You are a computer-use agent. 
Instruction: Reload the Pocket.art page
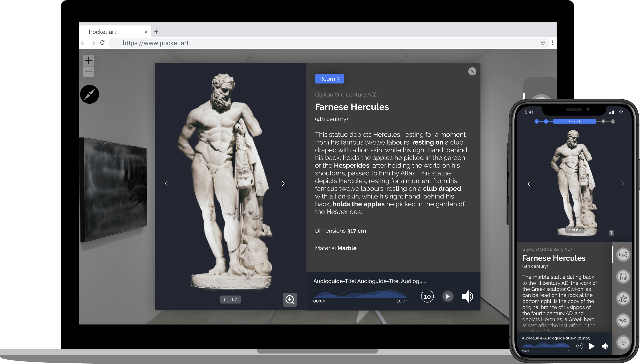click(x=103, y=43)
